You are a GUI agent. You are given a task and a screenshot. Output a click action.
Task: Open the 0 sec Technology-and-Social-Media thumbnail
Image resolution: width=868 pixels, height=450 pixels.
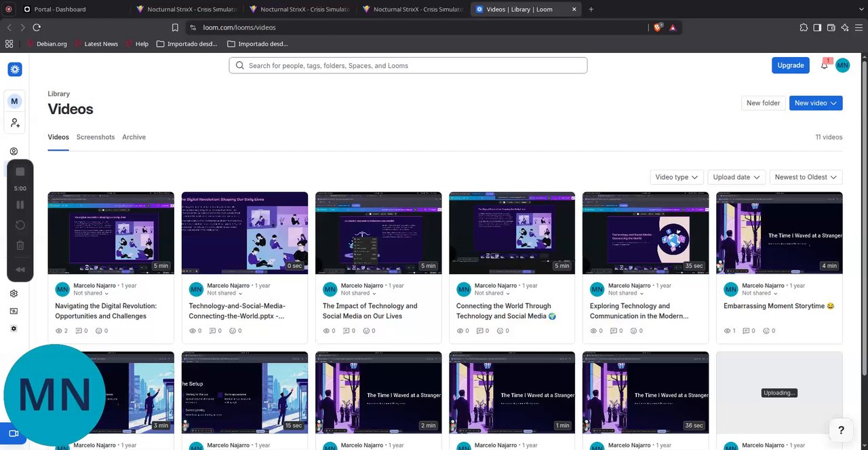(x=244, y=233)
